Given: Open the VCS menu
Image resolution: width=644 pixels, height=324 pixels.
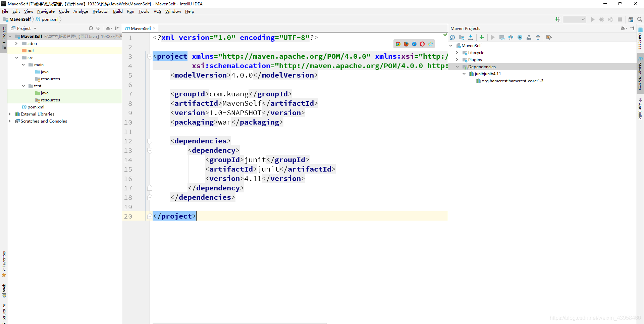Looking at the screenshot, I should point(157,11).
